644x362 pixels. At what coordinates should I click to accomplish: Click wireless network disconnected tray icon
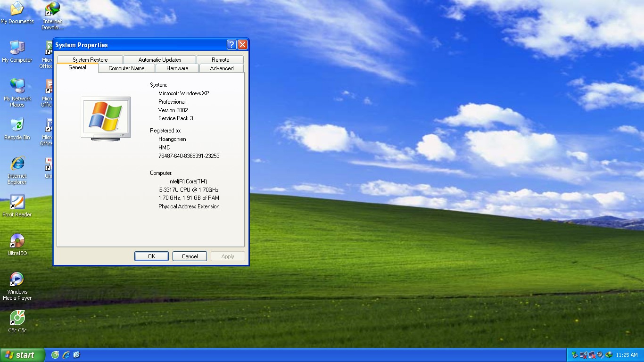click(583, 355)
